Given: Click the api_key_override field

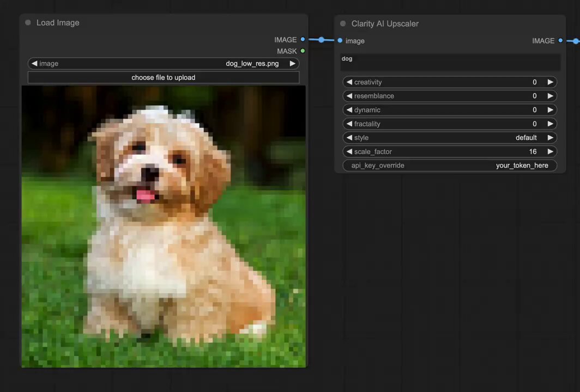Looking at the screenshot, I should click(450, 166).
